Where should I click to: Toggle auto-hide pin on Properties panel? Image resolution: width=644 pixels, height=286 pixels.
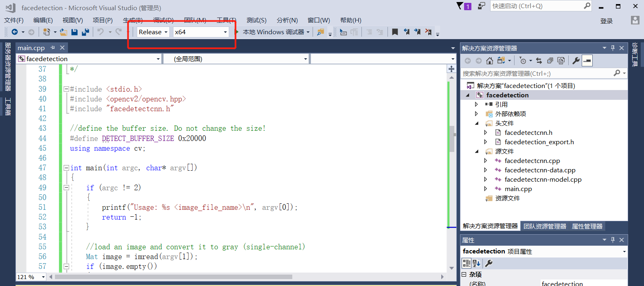click(613, 240)
